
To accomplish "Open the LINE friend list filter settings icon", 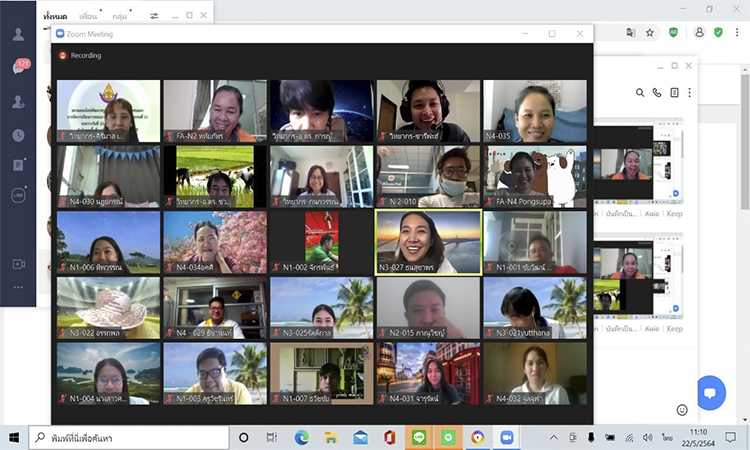I will pyautogui.click(x=154, y=16).
